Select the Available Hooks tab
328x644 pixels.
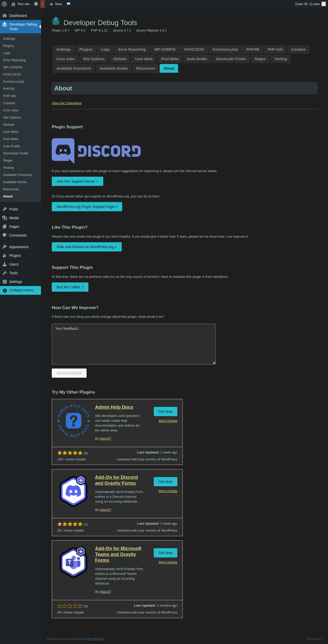114,68
